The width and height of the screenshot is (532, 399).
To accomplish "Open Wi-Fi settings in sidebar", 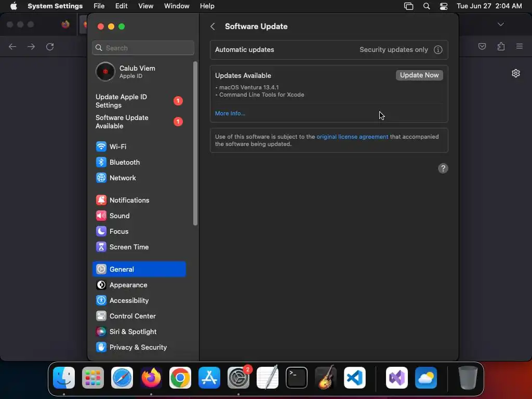I will click(139, 147).
